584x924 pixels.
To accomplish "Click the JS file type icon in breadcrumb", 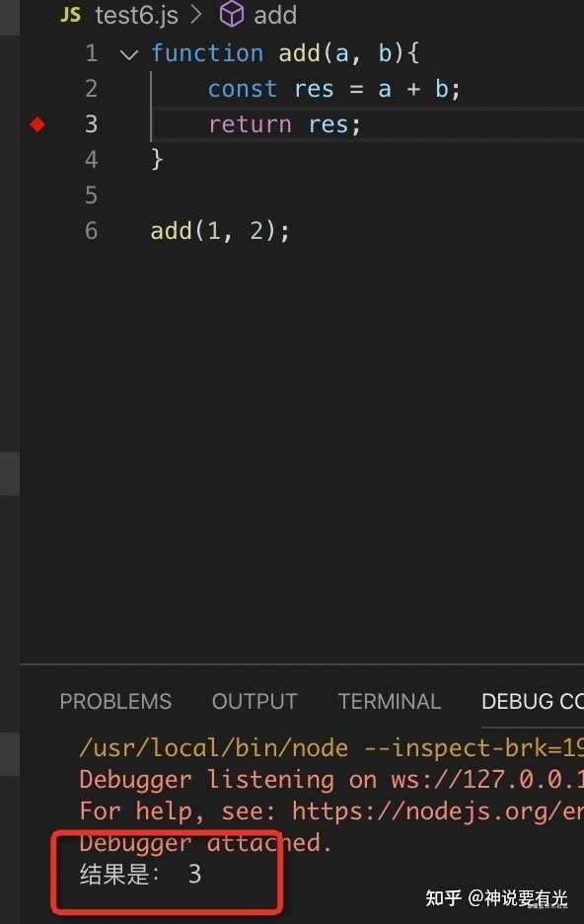I will point(68,15).
